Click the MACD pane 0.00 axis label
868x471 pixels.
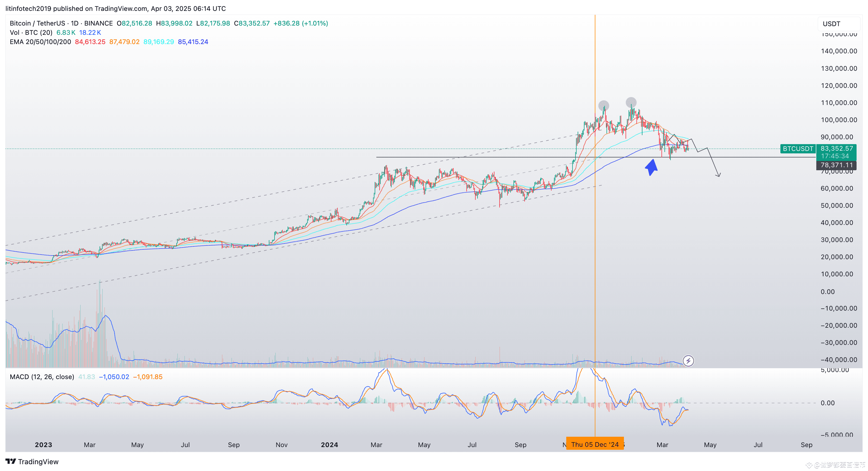pos(827,403)
